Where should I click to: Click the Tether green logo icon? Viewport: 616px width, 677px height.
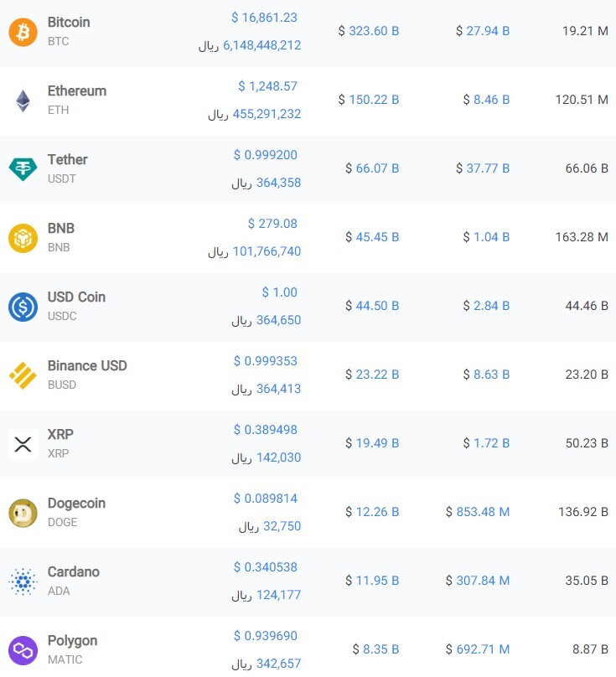click(x=23, y=169)
